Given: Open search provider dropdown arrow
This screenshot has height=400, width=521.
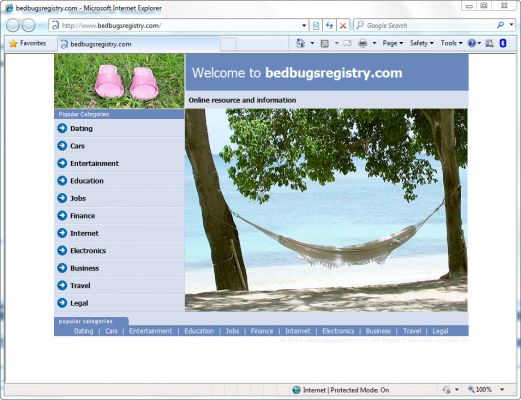Looking at the screenshot, I should [x=511, y=25].
